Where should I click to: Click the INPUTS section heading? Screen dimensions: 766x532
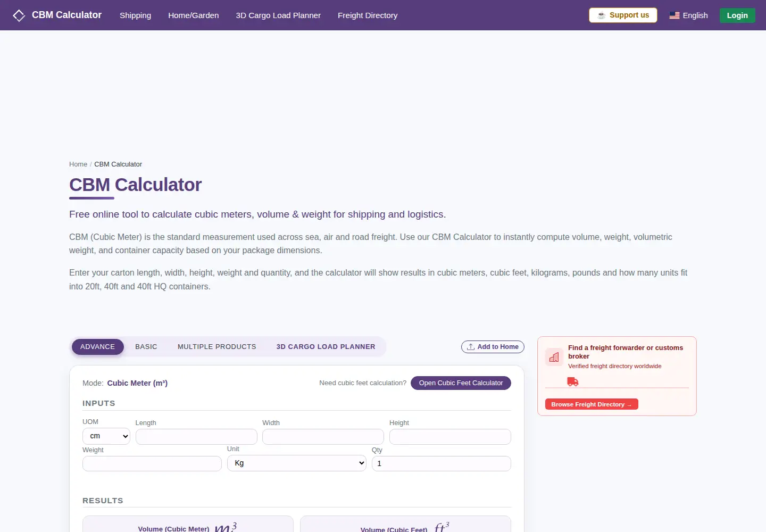tap(99, 403)
